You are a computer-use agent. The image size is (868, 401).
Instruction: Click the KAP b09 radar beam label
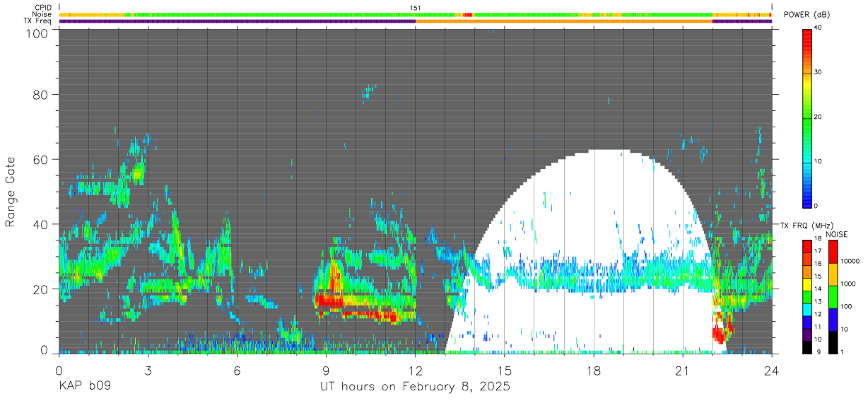(x=84, y=387)
